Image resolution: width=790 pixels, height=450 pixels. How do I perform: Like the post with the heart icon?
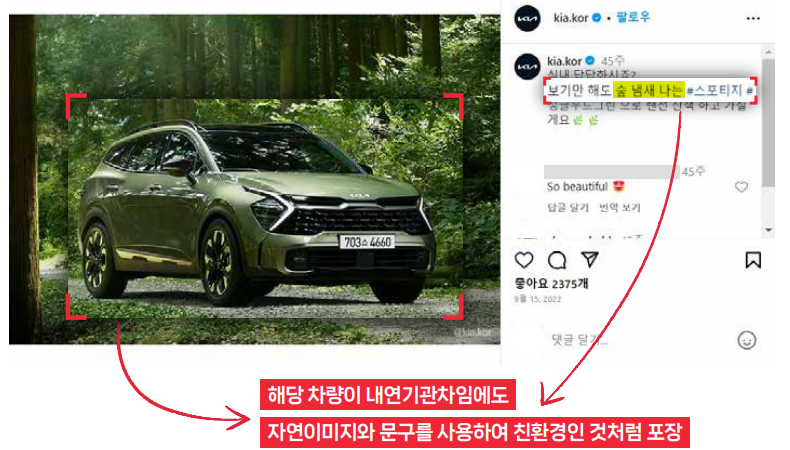coord(524,260)
